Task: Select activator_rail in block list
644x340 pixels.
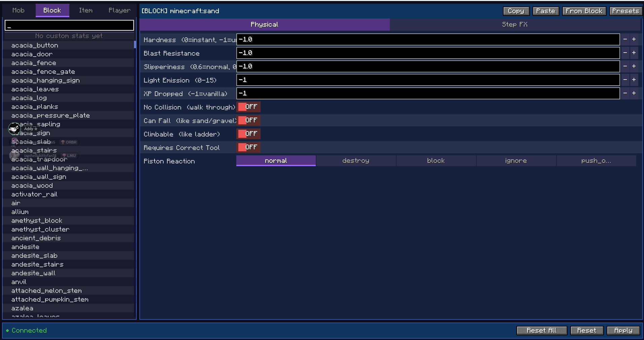Action: tap(68, 194)
